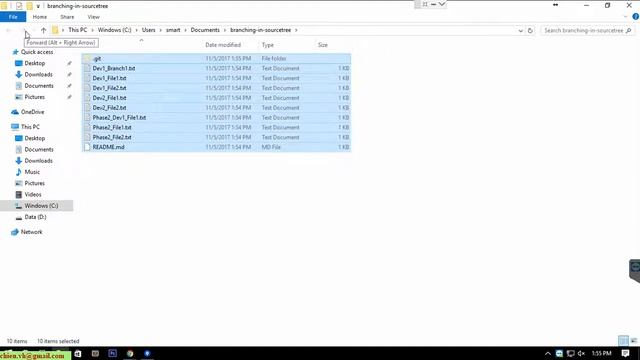This screenshot has height=360, width=640.
Task: Open dropdown arrow after branching-in-sourcetree breadcrumb
Action: pyautogui.click(x=296, y=30)
